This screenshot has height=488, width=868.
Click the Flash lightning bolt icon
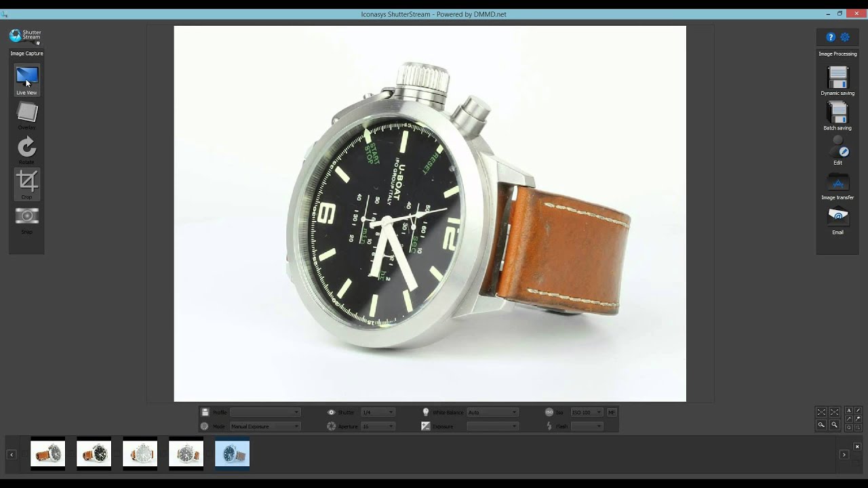point(549,426)
